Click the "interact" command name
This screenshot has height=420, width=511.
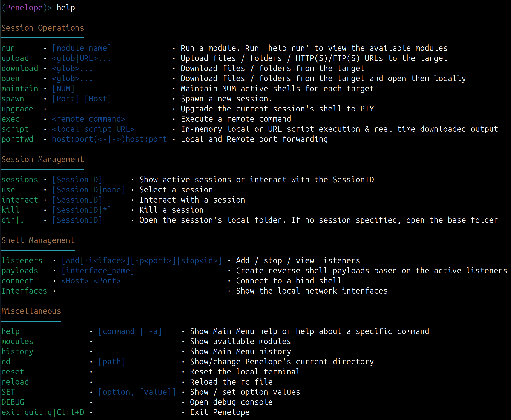point(20,200)
